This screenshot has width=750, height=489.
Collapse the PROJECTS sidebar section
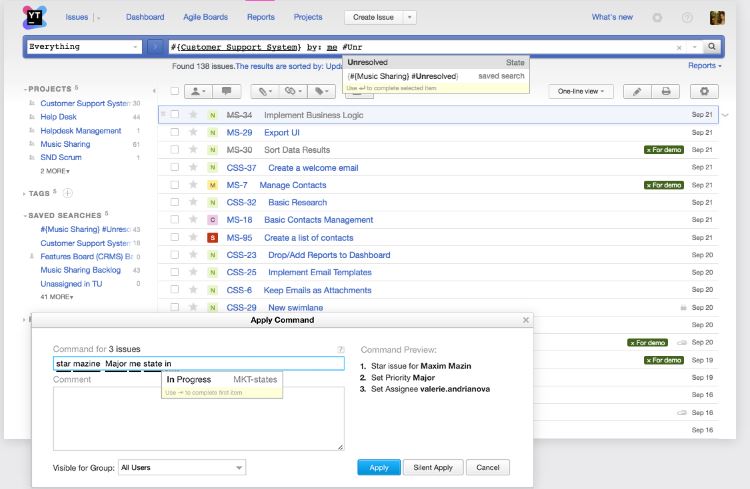pyautogui.click(x=49, y=89)
